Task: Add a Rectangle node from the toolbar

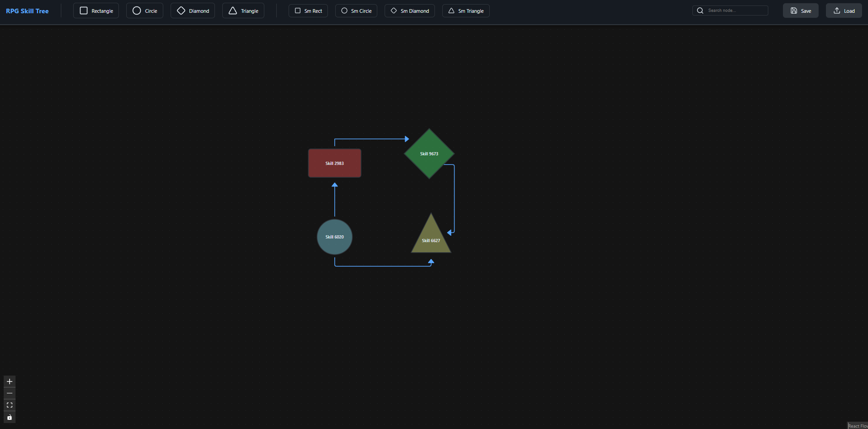Action: [96, 11]
